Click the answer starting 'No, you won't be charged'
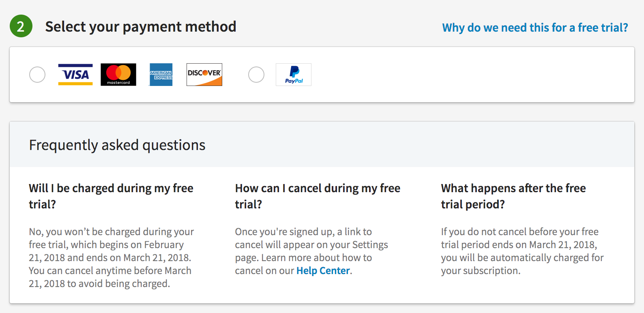The width and height of the screenshot is (644, 313). pos(112,257)
